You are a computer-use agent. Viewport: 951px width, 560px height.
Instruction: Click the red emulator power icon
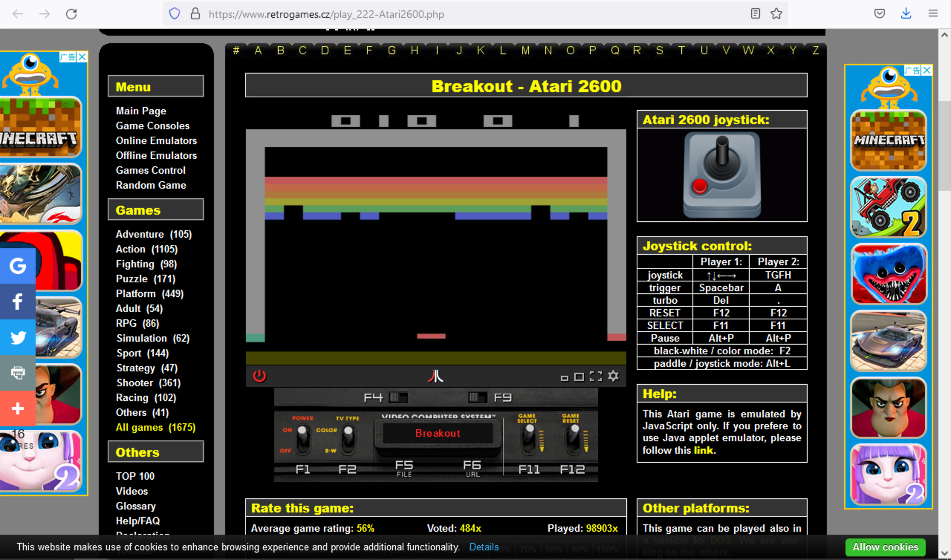[x=259, y=376]
